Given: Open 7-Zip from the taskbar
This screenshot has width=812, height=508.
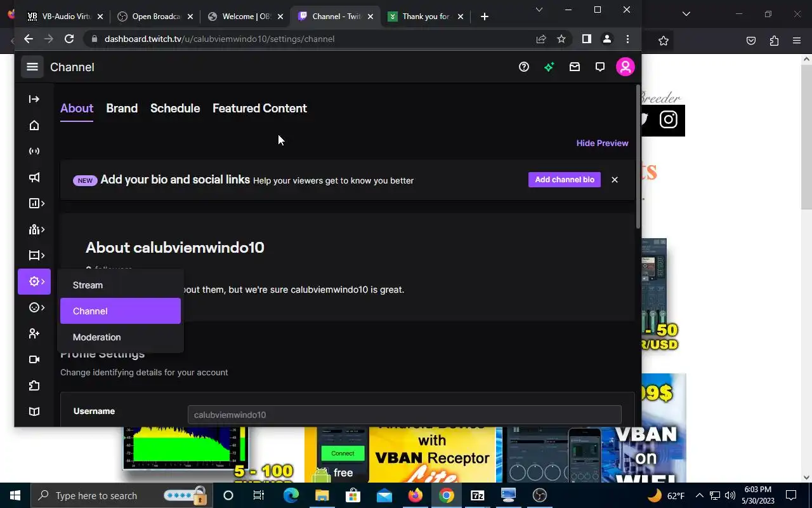Looking at the screenshot, I should [478, 495].
